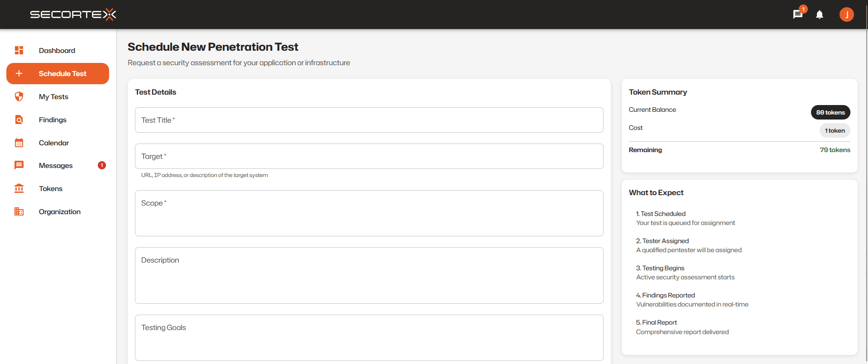868x364 pixels.
Task: Click the Secortex logo
Action: 73,14
